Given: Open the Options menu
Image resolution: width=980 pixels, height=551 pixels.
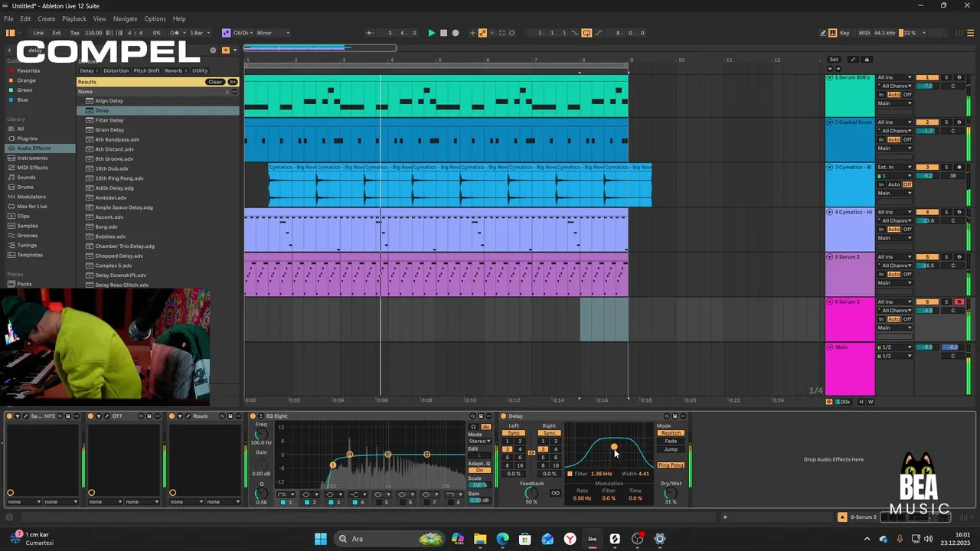Looking at the screenshot, I should coord(155,18).
